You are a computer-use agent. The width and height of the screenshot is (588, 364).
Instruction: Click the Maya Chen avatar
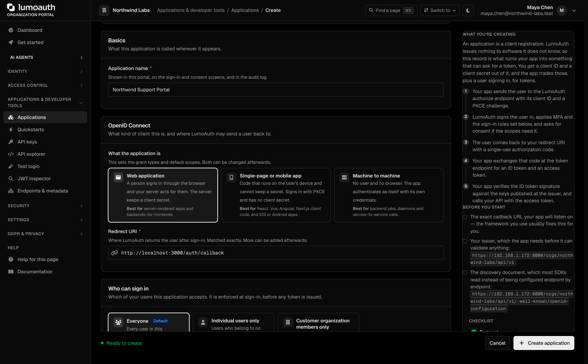562,10
